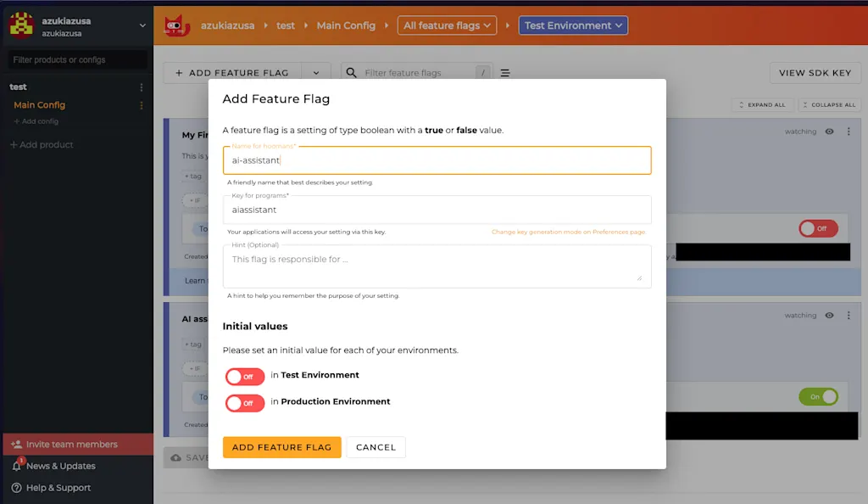Click Main Config in the breadcrumb
Viewport: 868px width, 504px height.
coord(346,25)
